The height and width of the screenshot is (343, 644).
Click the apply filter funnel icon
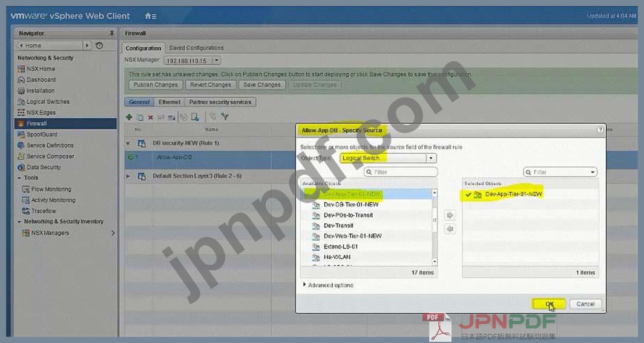(225, 117)
